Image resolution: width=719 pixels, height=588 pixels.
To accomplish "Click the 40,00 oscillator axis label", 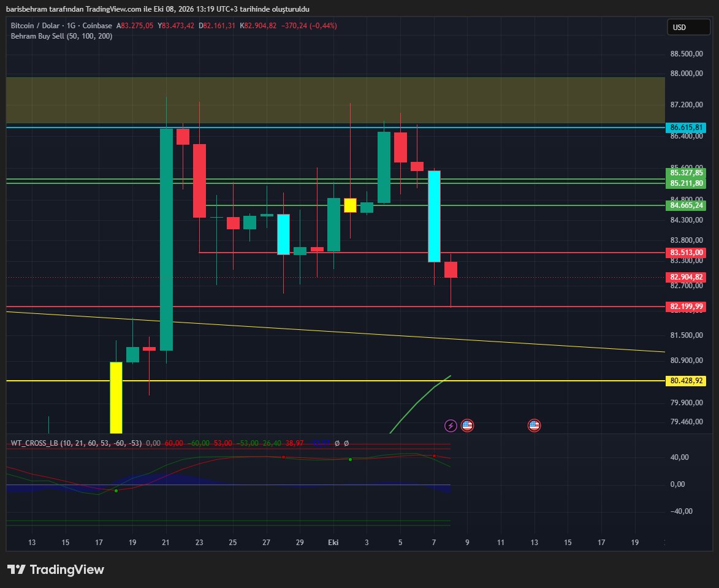I will [680, 457].
